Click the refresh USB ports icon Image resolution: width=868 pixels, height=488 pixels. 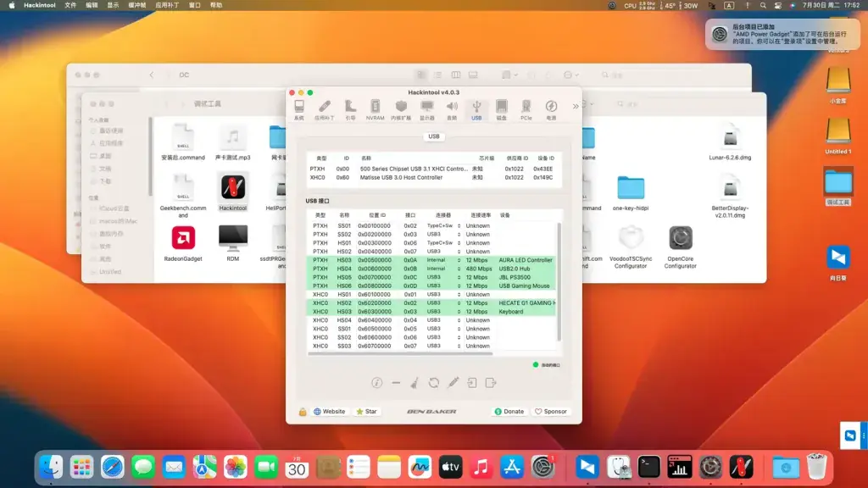coord(434,383)
